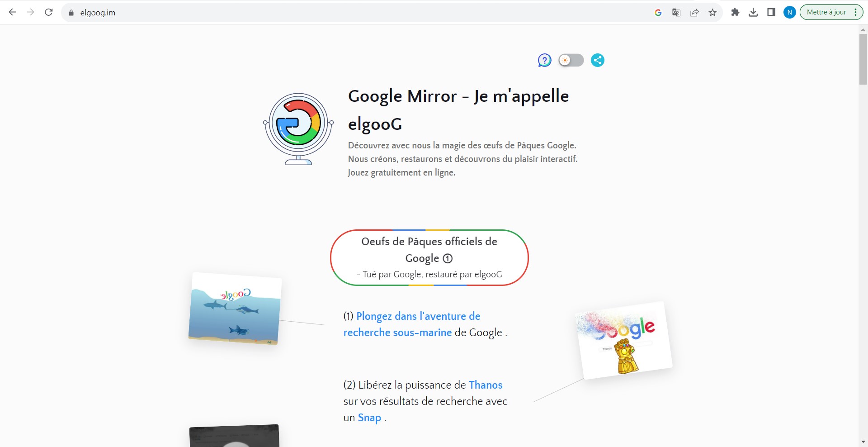Click the blue share icon on page
Viewport: 868px width, 447px height.
click(598, 60)
